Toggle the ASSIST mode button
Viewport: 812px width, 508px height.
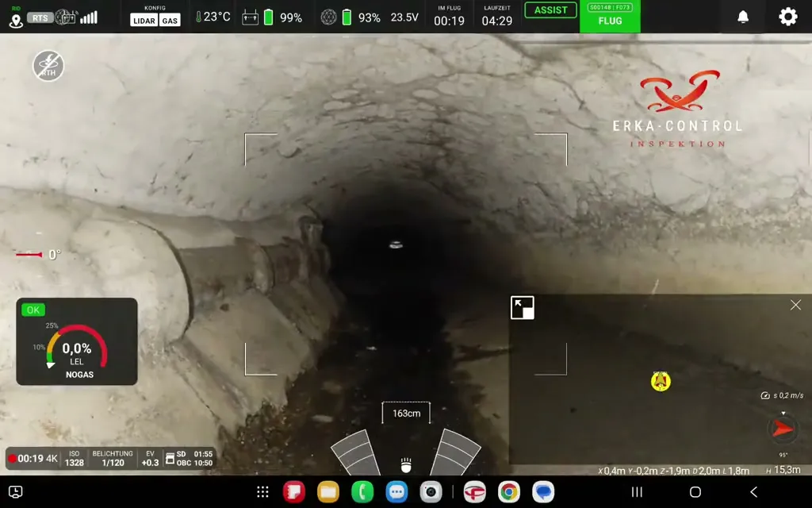tap(550, 10)
